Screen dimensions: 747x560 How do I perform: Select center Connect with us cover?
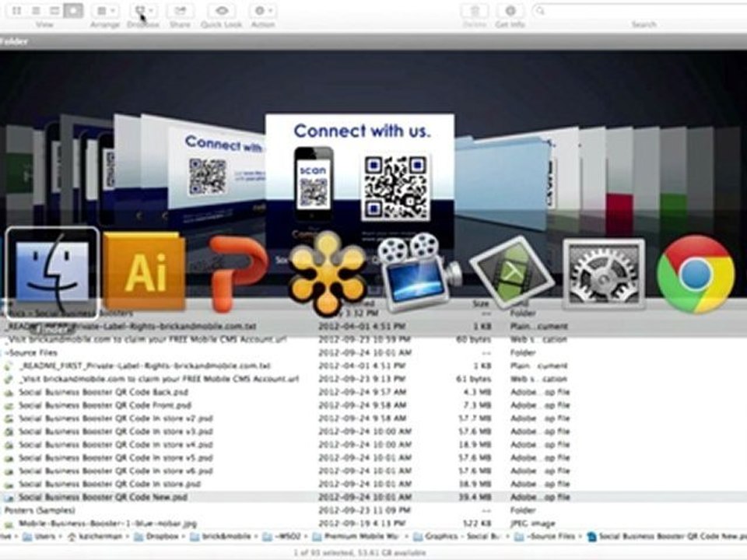coord(359,177)
